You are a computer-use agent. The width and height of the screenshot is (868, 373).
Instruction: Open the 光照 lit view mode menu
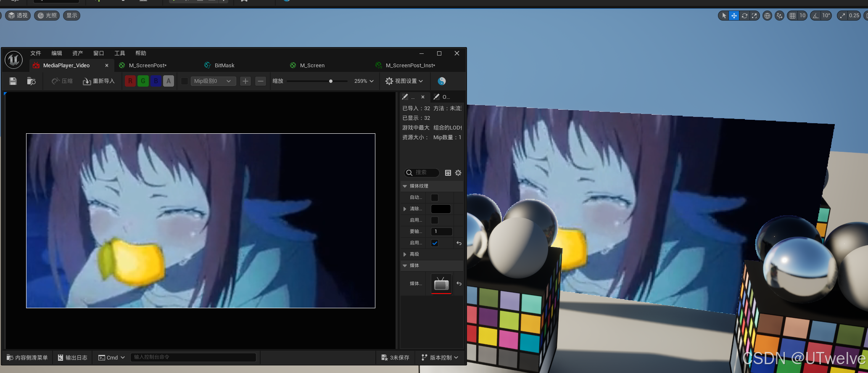[x=47, y=16]
